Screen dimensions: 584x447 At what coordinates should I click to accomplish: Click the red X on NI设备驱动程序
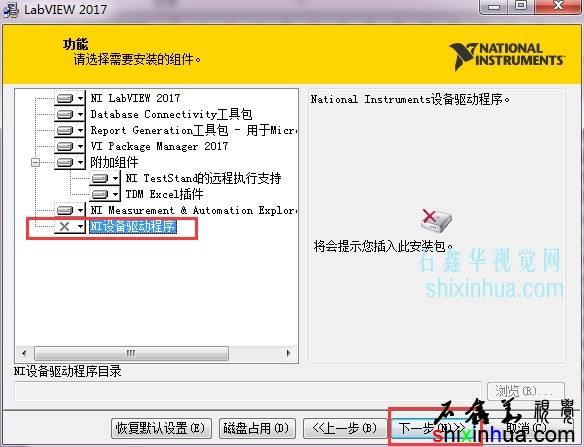click(x=64, y=226)
